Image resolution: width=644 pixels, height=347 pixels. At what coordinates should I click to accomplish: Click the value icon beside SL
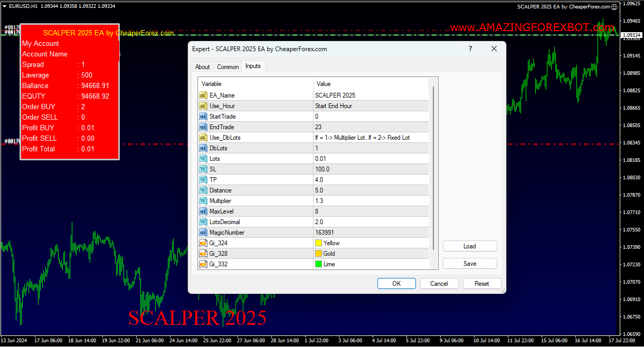[203, 169]
